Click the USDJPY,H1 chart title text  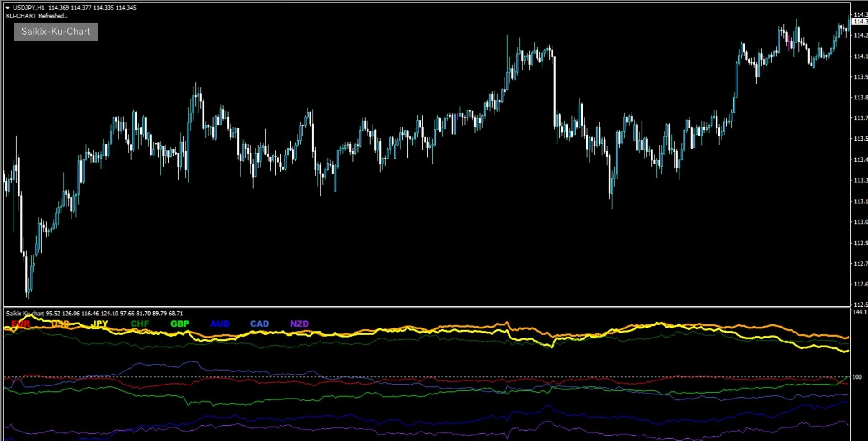(28, 8)
